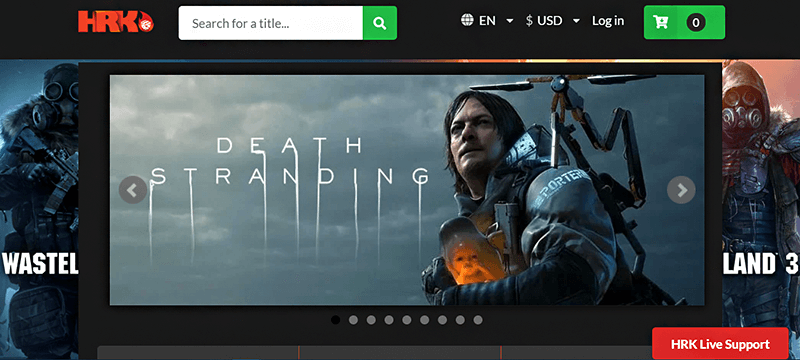Open the shopping cart icon
Screen dimensions: 800x360
click(x=661, y=22)
